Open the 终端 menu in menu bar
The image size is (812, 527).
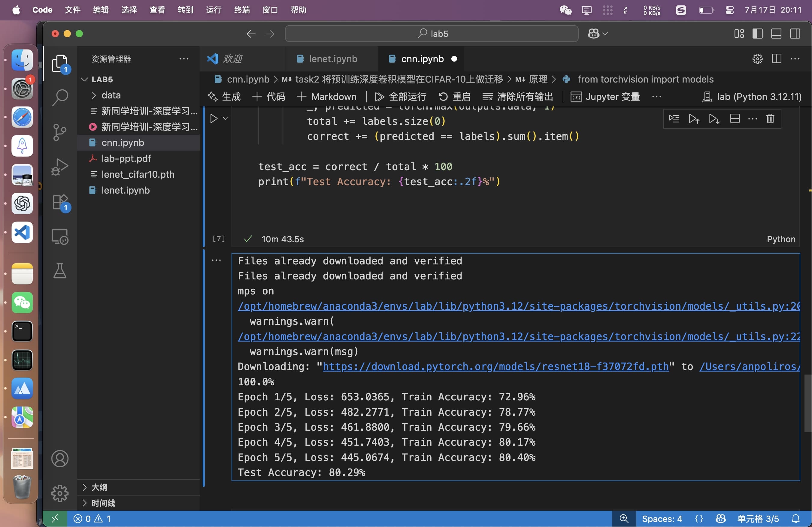(x=242, y=10)
